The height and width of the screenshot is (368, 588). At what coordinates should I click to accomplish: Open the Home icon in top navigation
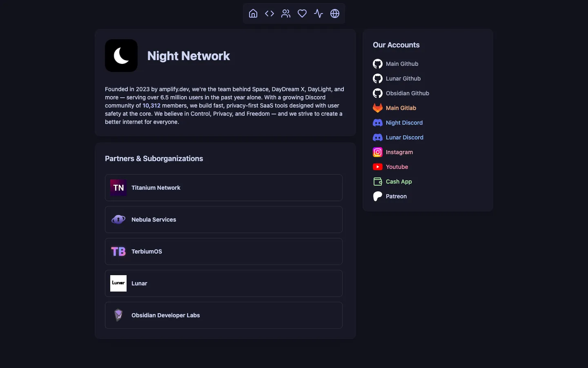tap(253, 13)
